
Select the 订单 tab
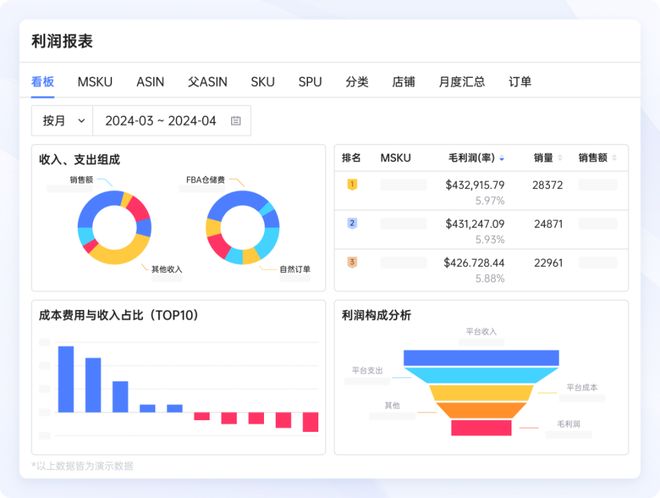(520, 81)
